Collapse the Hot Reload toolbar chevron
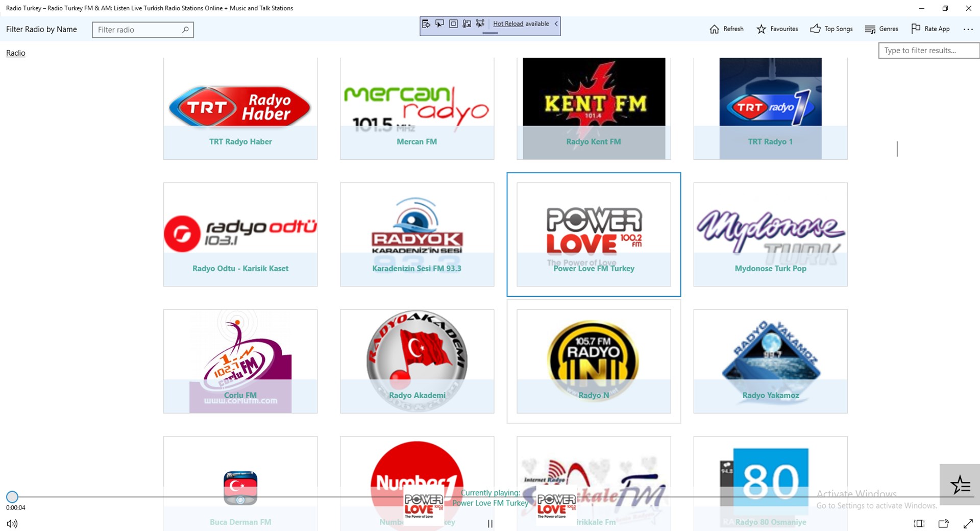 pos(555,23)
